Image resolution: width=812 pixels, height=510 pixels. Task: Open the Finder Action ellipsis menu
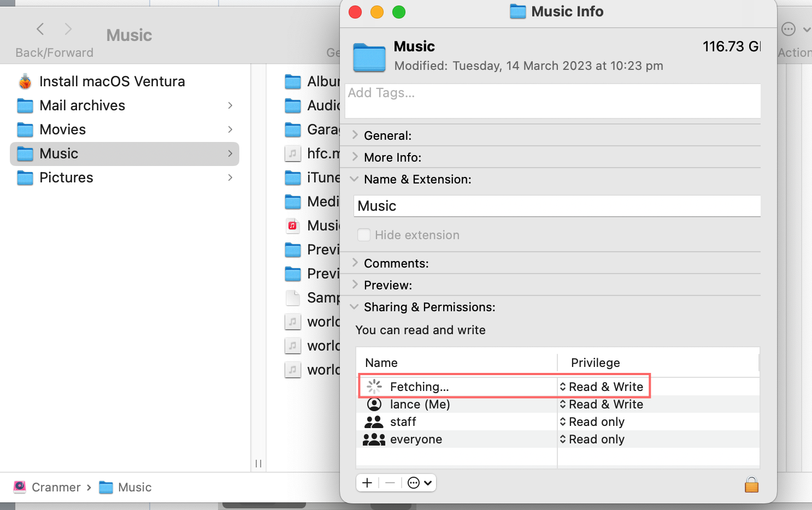click(x=795, y=29)
